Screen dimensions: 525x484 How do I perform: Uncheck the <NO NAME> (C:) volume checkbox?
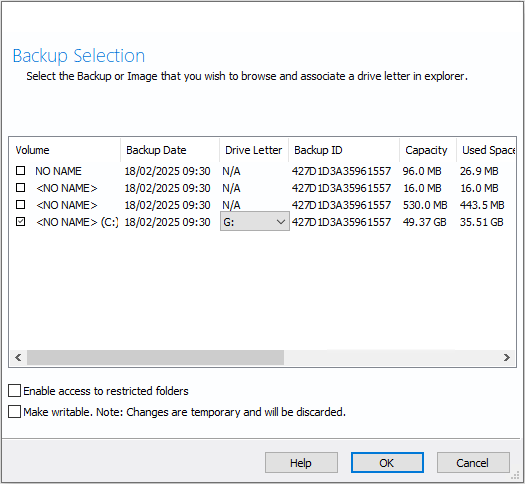click(x=20, y=222)
